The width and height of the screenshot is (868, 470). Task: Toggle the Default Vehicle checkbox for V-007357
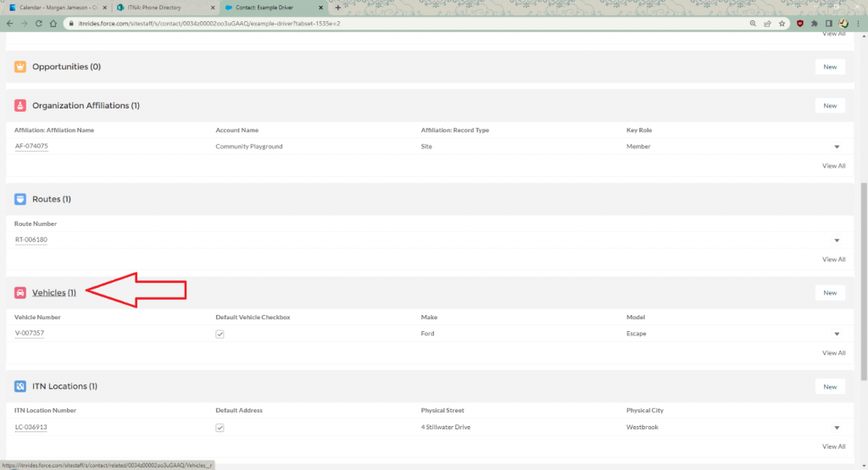pyautogui.click(x=220, y=334)
